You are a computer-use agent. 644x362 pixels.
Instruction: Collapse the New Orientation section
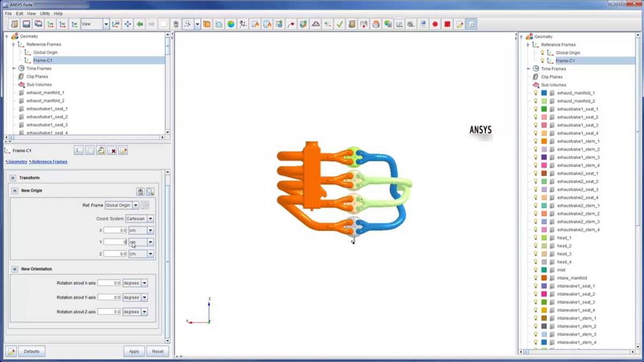pyautogui.click(x=15, y=269)
